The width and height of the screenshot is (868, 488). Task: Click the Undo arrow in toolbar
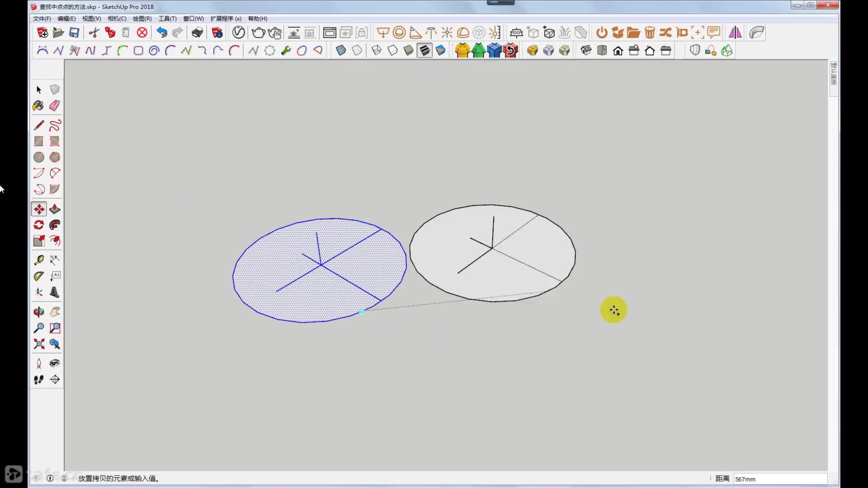point(161,33)
